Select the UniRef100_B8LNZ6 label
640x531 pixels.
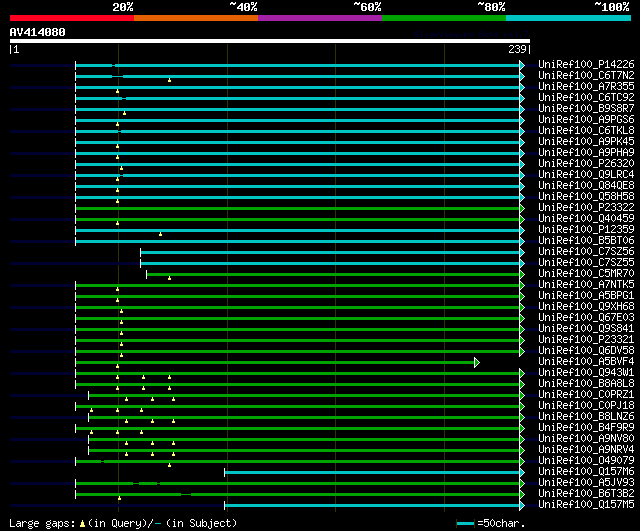point(586,417)
